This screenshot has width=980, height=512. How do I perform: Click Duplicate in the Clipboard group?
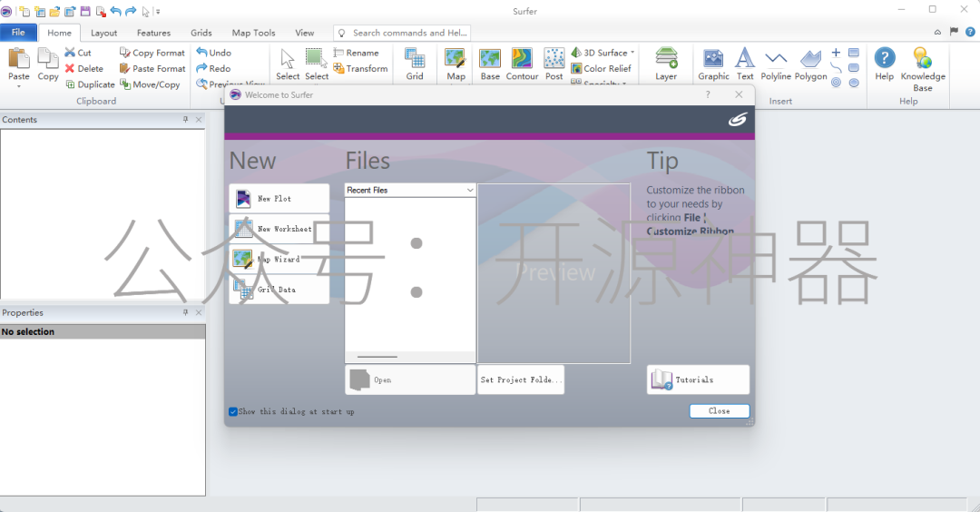(90, 84)
